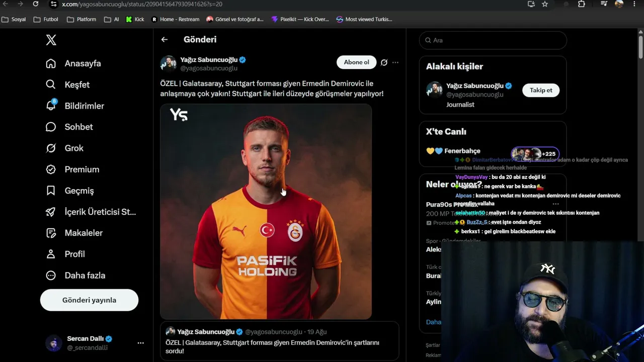
Task: Click Yağız Sabuncuoğlu avatar in Alakalı kişiler
Action: pos(434,89)
